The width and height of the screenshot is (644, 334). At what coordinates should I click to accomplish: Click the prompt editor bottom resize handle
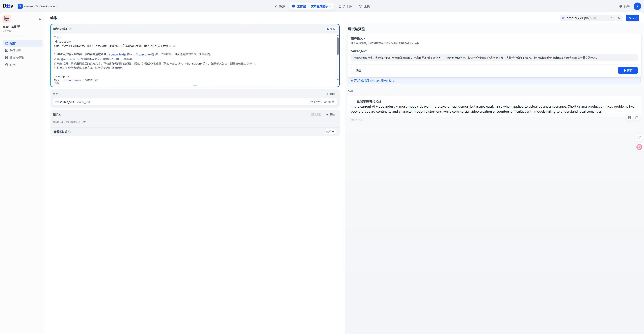click(195, 85)
